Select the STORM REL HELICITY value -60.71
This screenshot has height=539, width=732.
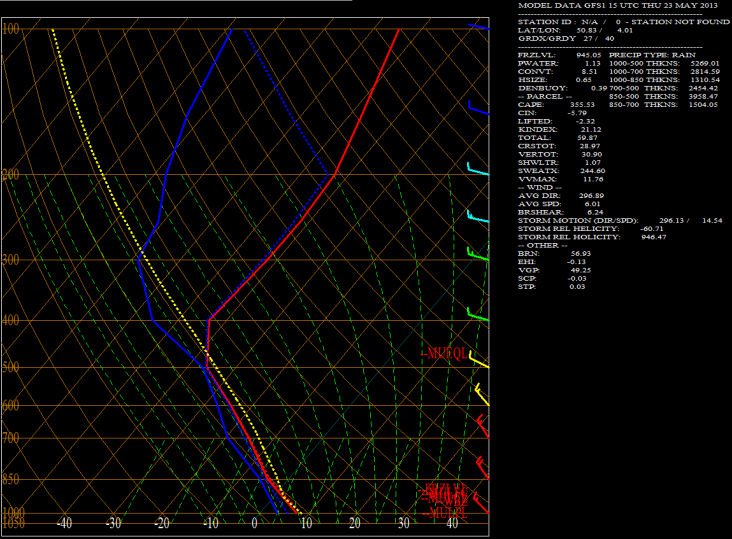tap(652, 229)
